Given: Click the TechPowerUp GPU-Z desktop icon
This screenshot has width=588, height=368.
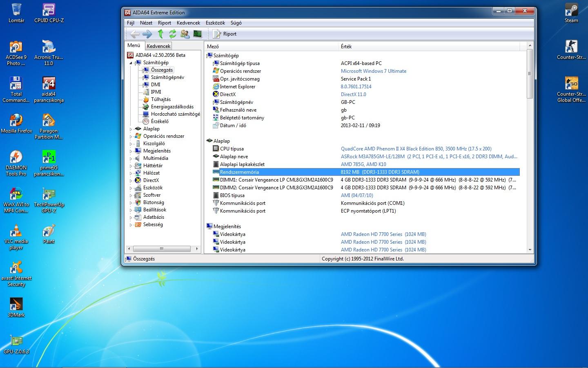Looking at the screenshot, I should (x=49, y=200).
